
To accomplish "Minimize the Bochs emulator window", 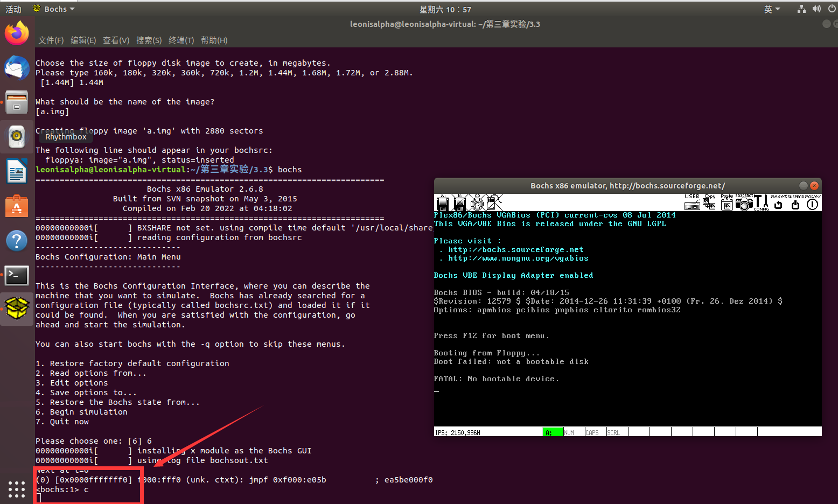I will 803,185.
